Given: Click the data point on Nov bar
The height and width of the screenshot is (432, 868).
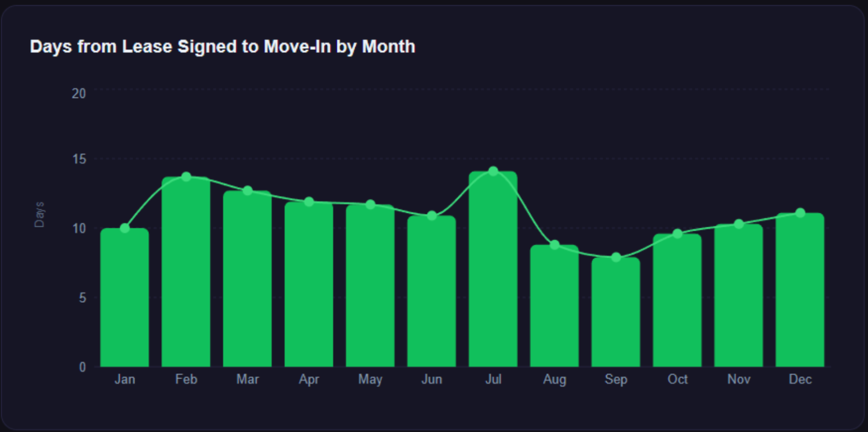Looking at the screenshot, I should tap(739, 224).
